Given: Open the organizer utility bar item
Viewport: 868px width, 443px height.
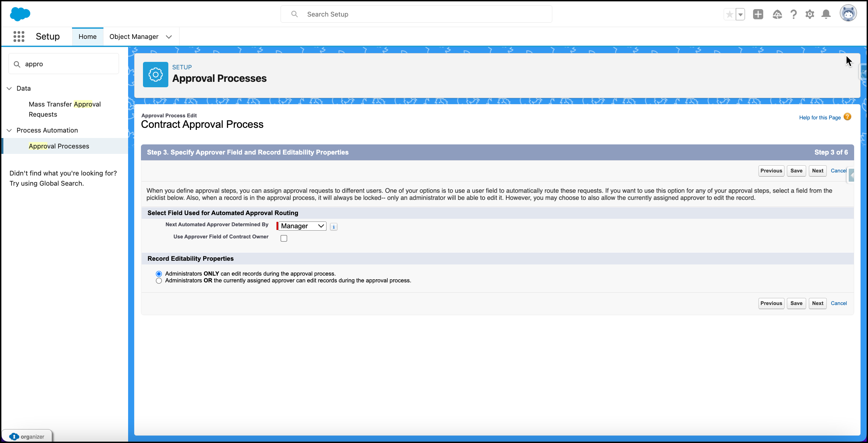Looking at the screenshot, I should (27, 436).
